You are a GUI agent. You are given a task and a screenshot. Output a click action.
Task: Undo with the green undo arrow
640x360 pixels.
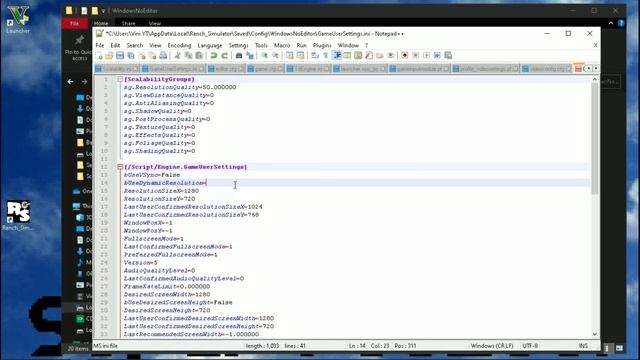[x=213, y=56]
